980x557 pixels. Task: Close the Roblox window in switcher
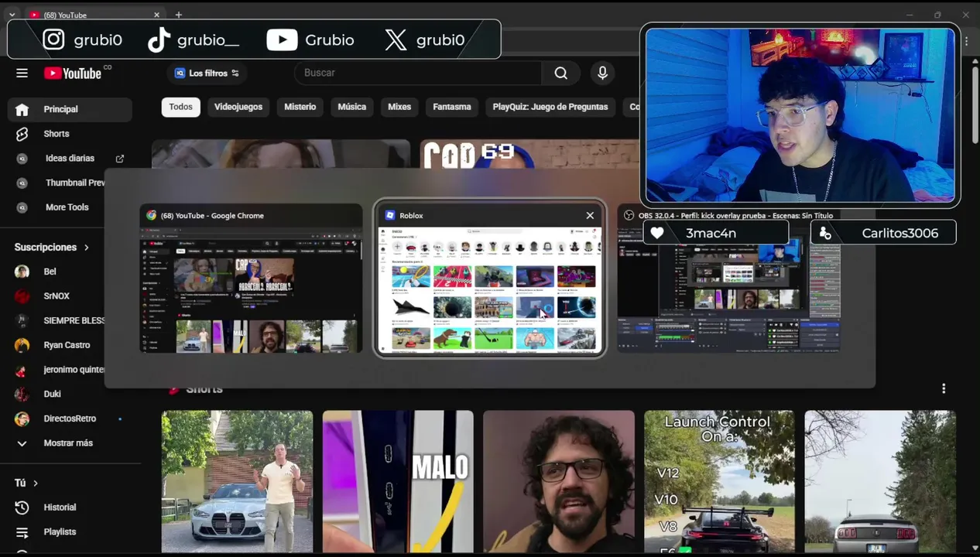(590, 216)
